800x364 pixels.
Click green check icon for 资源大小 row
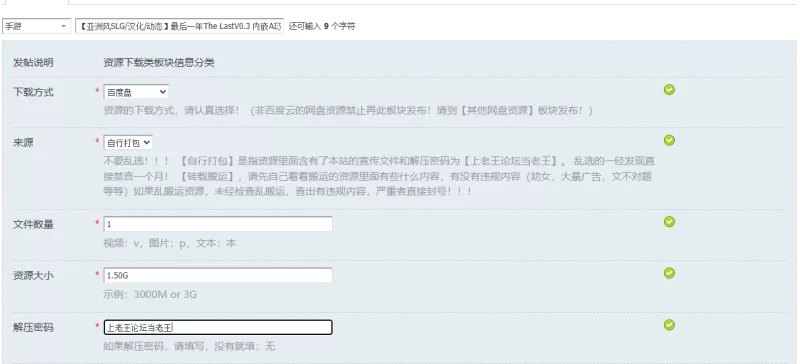tap(669, 273)
